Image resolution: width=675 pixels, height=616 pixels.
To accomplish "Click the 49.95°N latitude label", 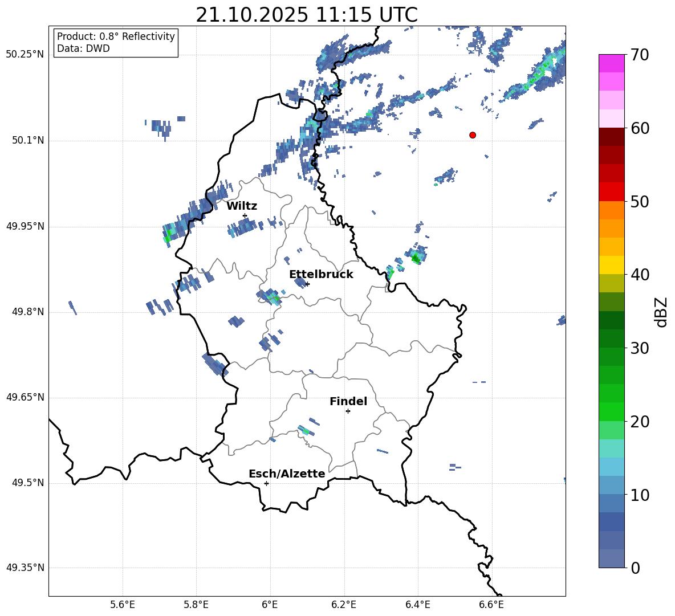I will (x=25, y=226).
